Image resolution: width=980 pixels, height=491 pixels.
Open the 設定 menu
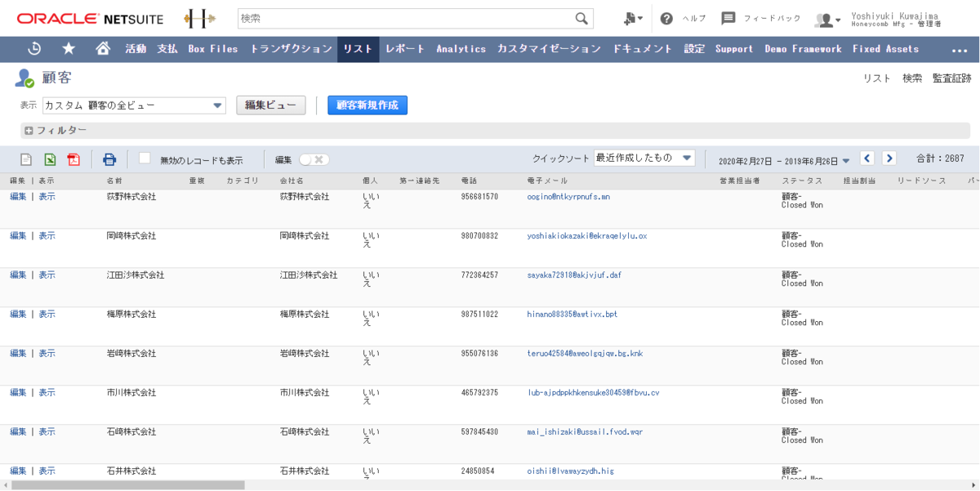(694, 49)
